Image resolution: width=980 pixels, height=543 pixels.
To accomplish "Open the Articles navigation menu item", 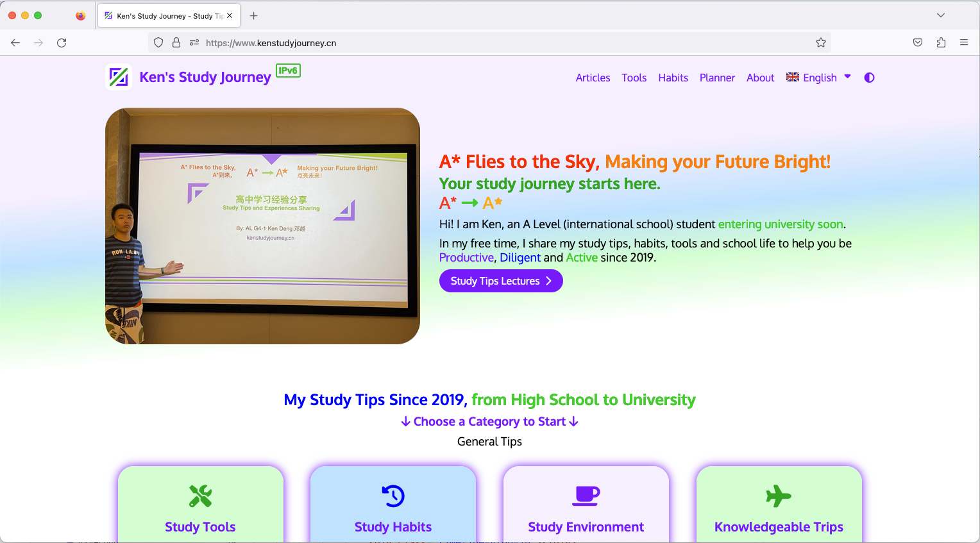I will [x=593, y=78].
